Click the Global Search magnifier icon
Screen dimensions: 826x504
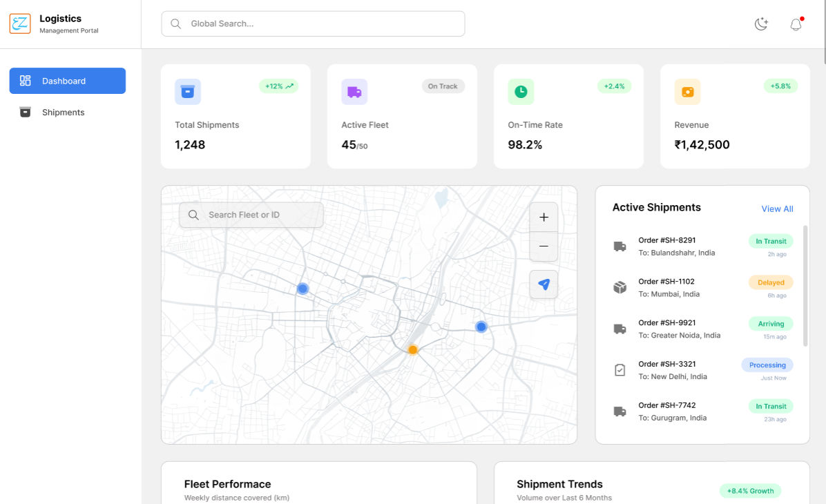[176, 23]
